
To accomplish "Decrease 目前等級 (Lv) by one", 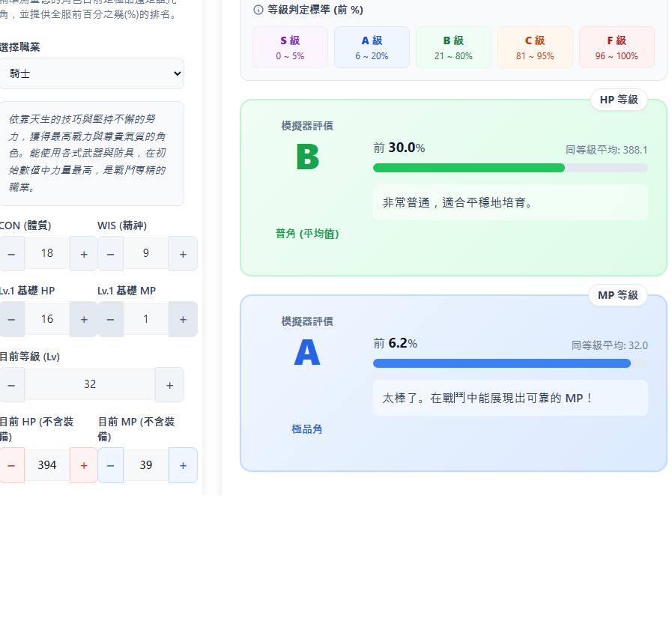I will coord(11,384).
